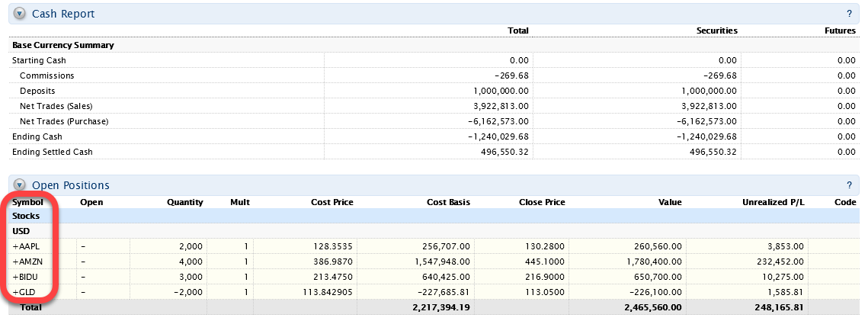Click the Unrealized P/L column header

click(773, 202)
